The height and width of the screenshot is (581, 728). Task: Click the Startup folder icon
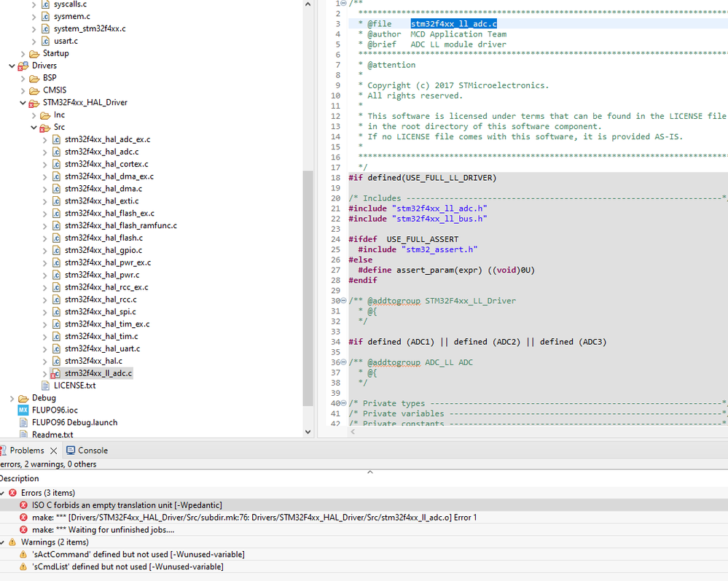click(x=34, y=53)
